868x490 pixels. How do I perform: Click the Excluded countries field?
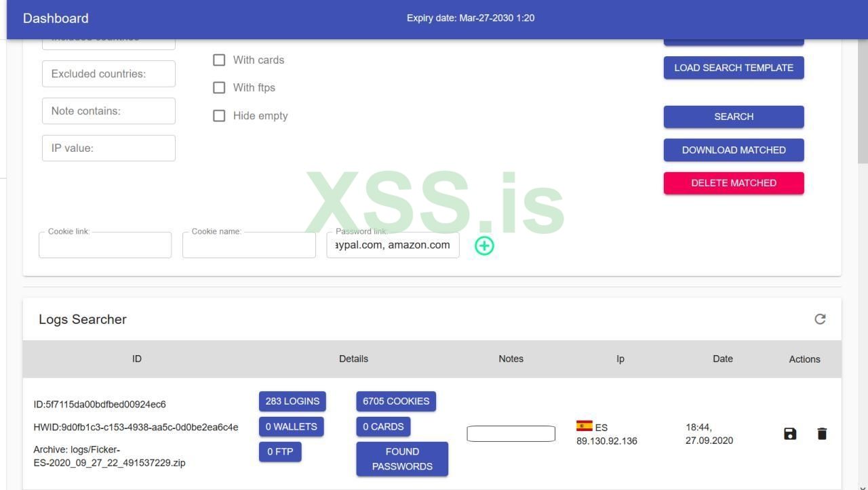pyautogui.click(x=108, y=74)
